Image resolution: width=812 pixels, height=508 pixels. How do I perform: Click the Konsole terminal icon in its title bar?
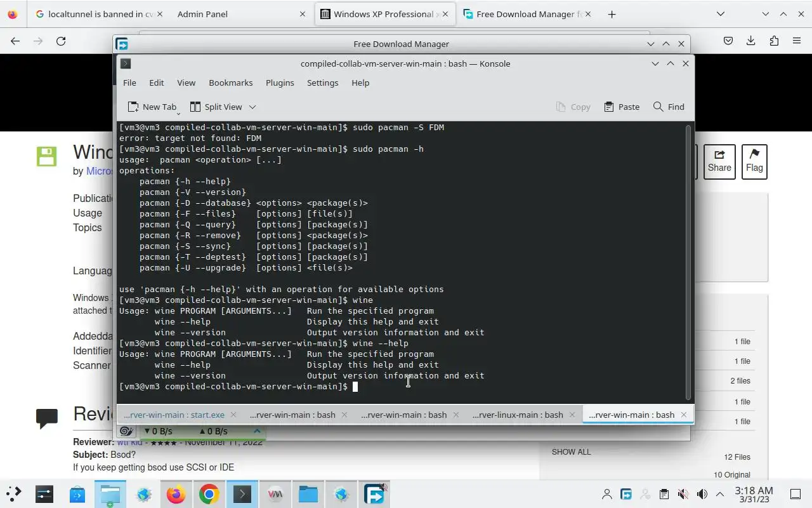[x=126, y=63]
